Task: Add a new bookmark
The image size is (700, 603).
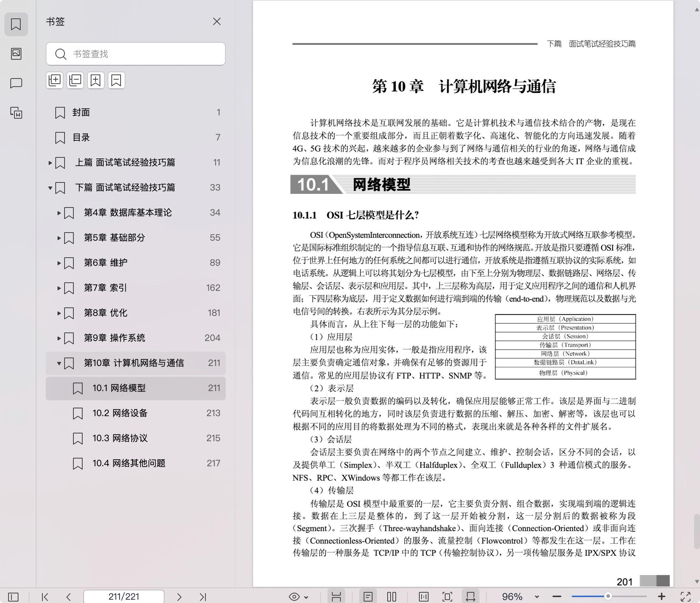Action: pyautogui.click(x=96, y=80)
